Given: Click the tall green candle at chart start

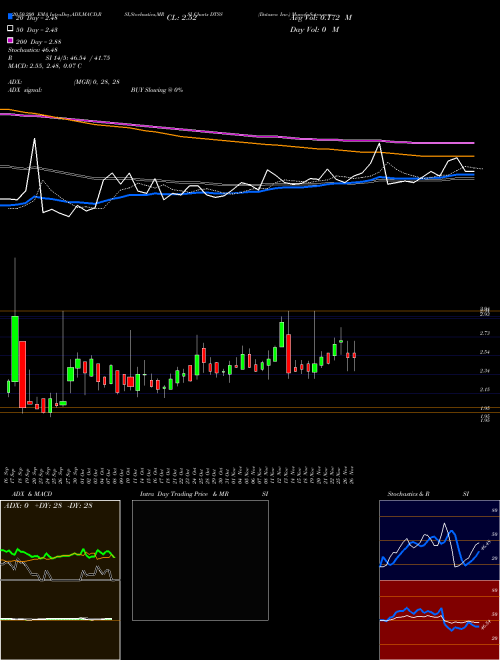Looking at the screenshot, I should point(15,349).
